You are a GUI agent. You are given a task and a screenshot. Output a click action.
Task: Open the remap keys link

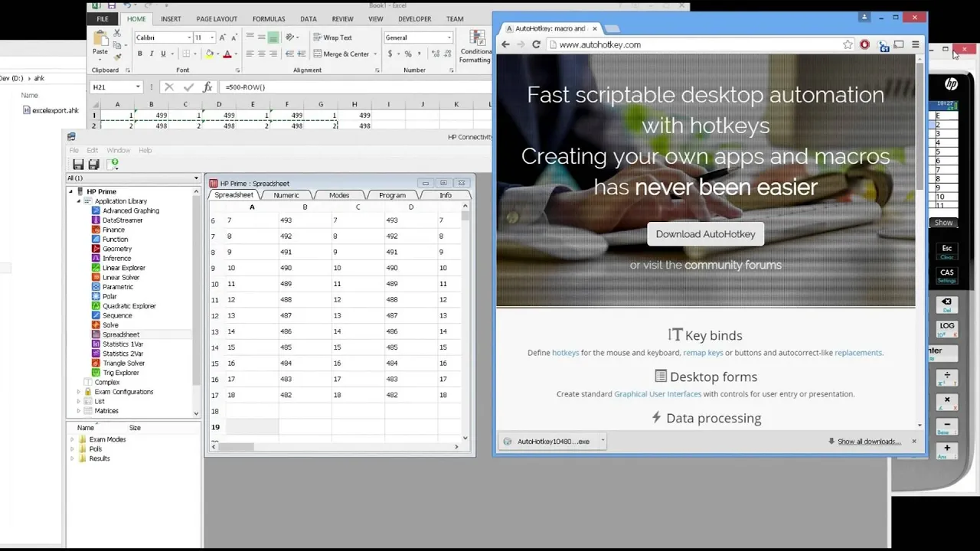pyautogui.click(x=703, y=353)
